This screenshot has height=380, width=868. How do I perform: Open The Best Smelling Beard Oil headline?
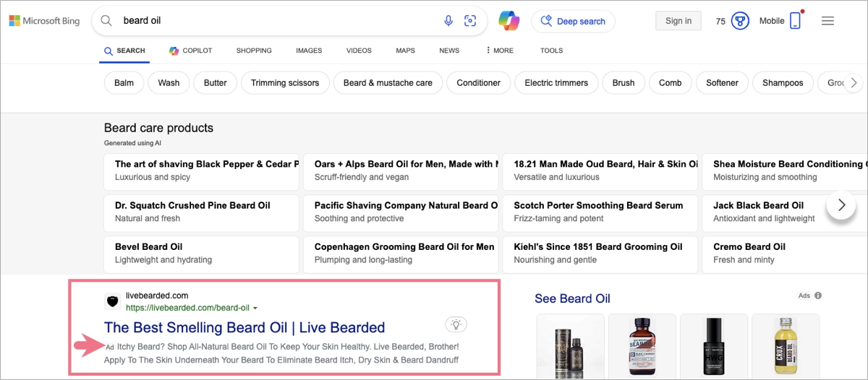pos(244,327)
